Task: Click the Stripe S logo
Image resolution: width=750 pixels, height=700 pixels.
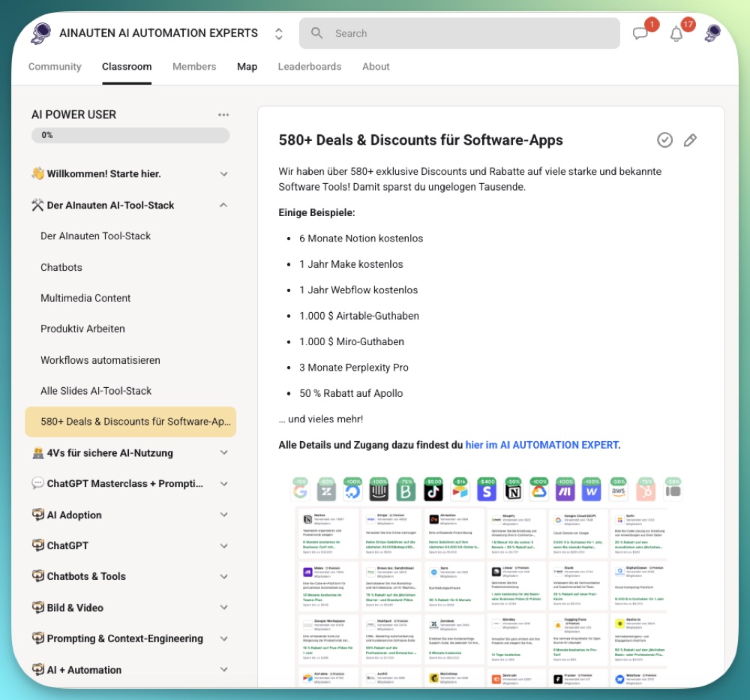Action: coord(487,491)
